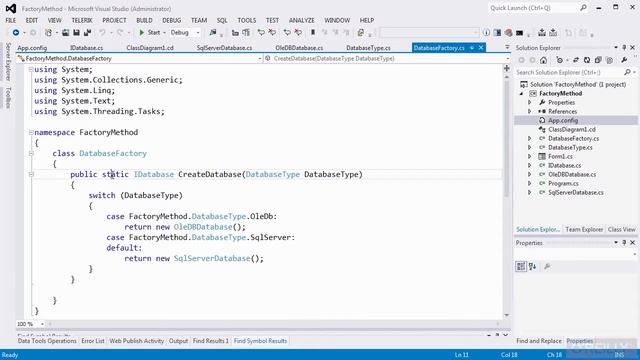Click the Refresh icon in Solution Explorer
640x360 pixels.
click(x=587, y=60)
